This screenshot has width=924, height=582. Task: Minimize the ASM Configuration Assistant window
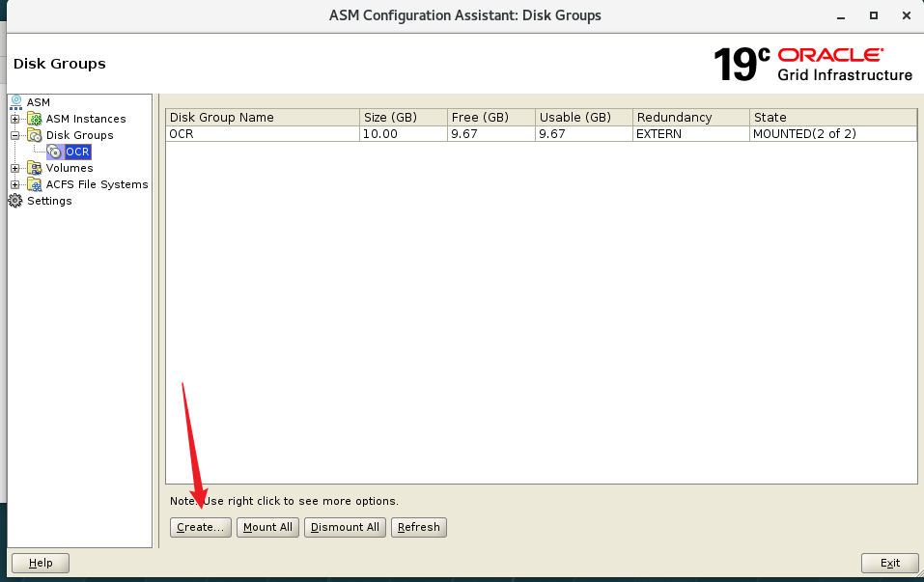click(x=841, y=16)
